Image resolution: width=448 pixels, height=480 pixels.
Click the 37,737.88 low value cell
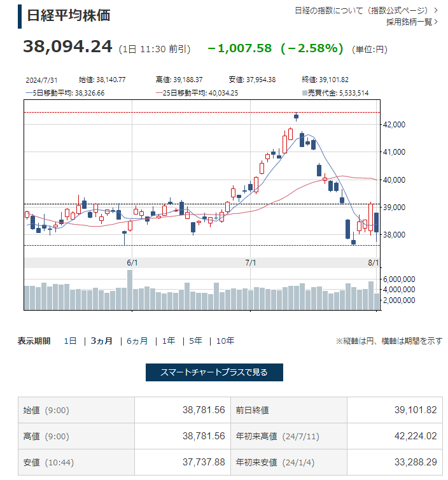click(183, 462)
